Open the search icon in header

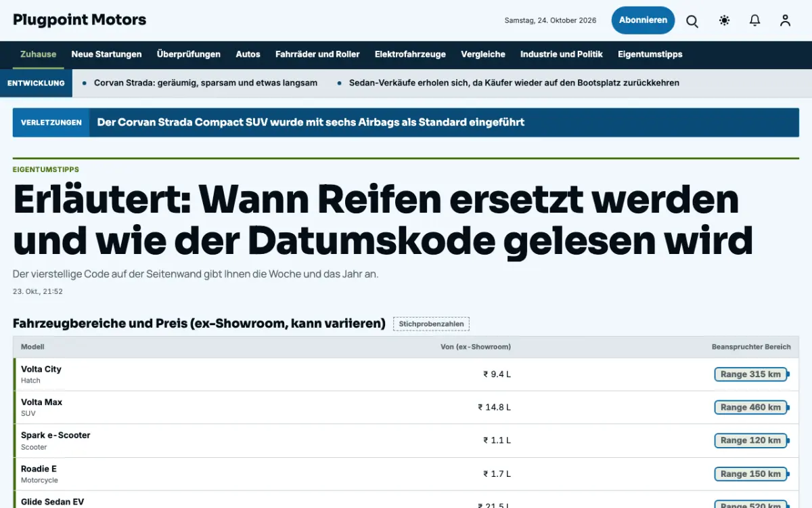click(692, 21)
